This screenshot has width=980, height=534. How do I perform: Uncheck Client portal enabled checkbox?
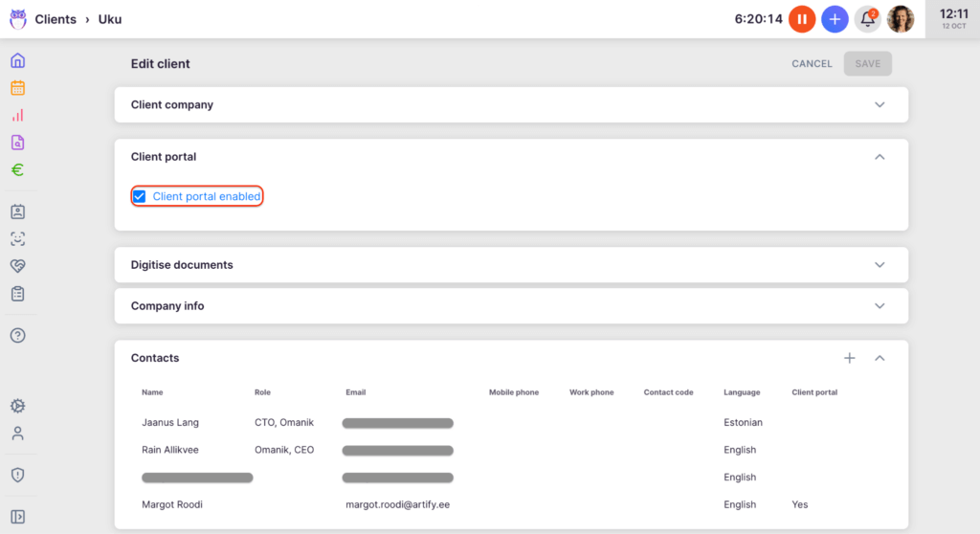pyautogui.click(x=140, y=196)
